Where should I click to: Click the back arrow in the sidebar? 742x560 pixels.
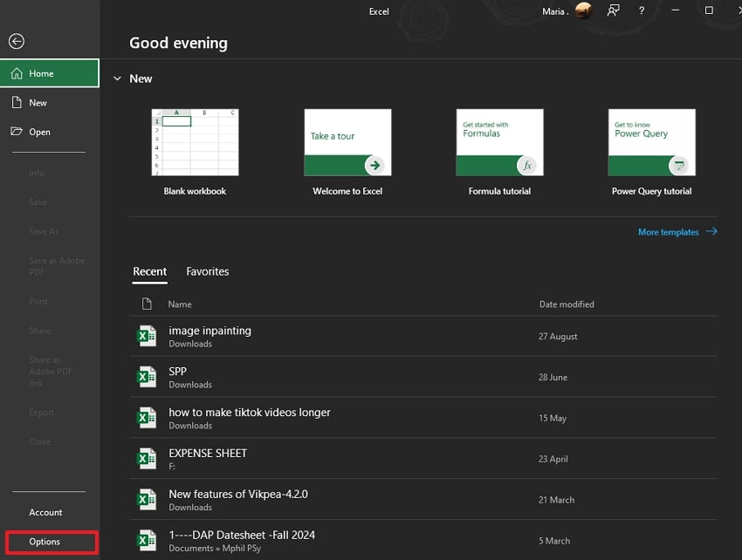[17, 41]
